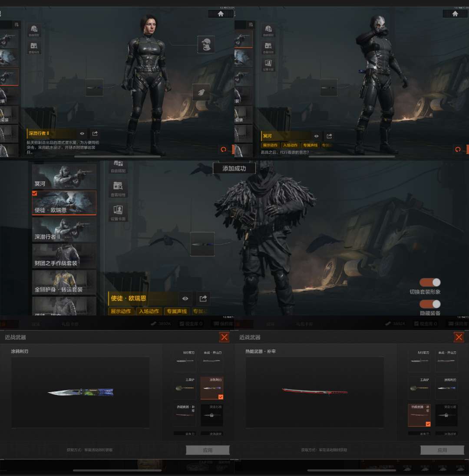Toggle the eye icon beside 使徒·欧瑞恩

(x=185, y=299)
